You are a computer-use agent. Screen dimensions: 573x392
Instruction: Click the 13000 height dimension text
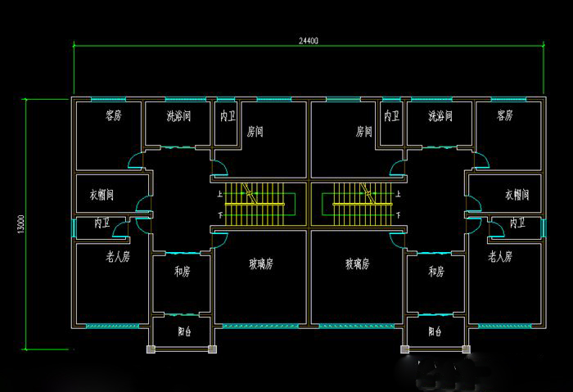click(x=20, y=224)
